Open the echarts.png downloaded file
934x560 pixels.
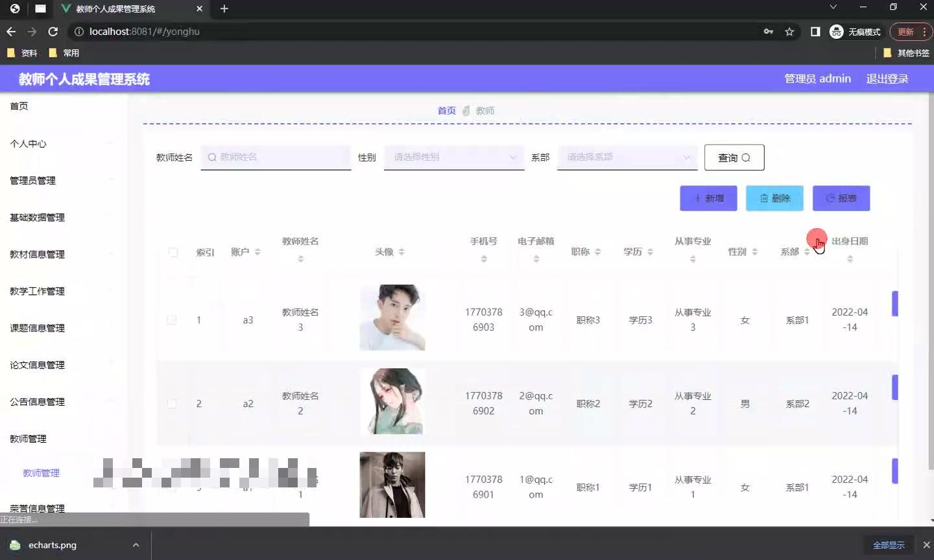coord(52,545)
